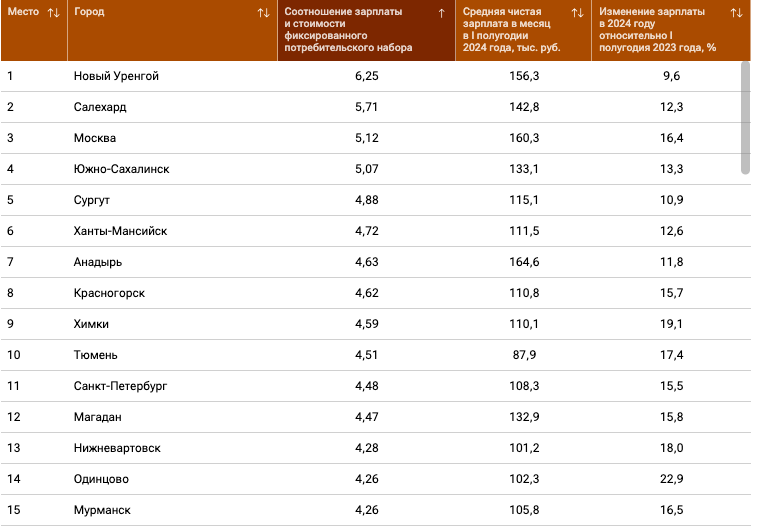Image resolution: width=774 pixels, height=527 pixels.
Task: Select the Москва city cell
Action: point(95,138)
